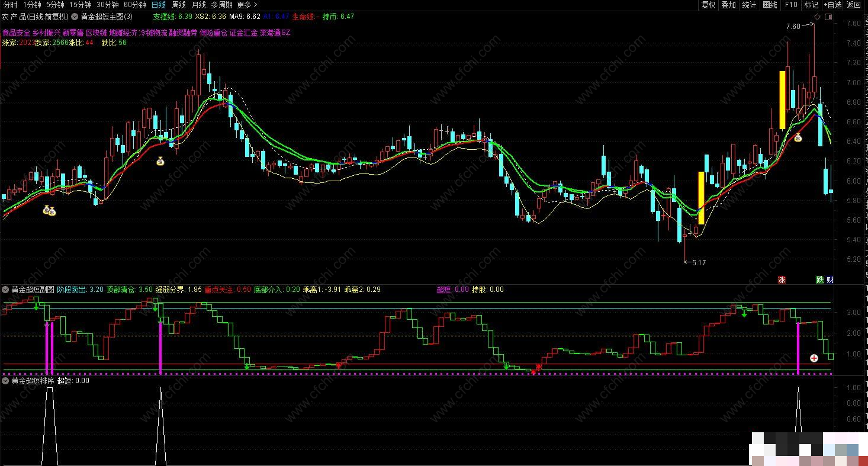Click the 底部介入: 0.20 label
The image size is (868, 466).
pos(277,290)
